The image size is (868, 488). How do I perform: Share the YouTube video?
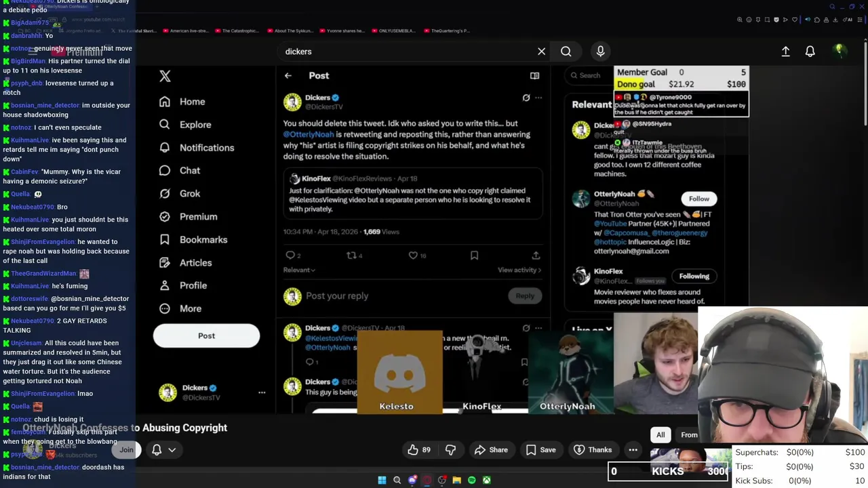pos(491,449)
